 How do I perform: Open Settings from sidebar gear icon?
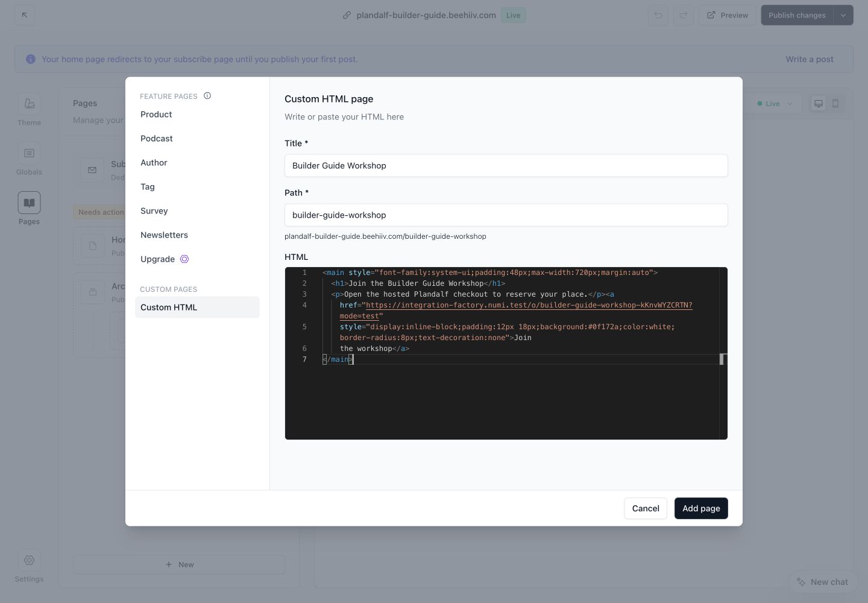click(29, 566)
